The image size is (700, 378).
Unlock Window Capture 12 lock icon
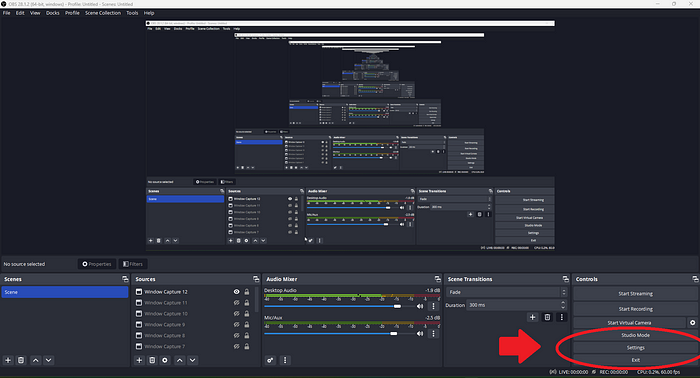(x=246, y=292)
